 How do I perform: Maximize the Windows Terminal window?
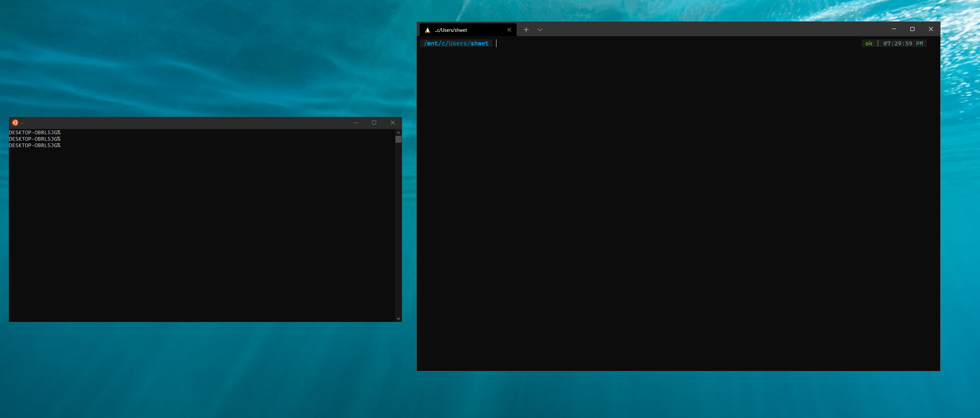point(912,29)
